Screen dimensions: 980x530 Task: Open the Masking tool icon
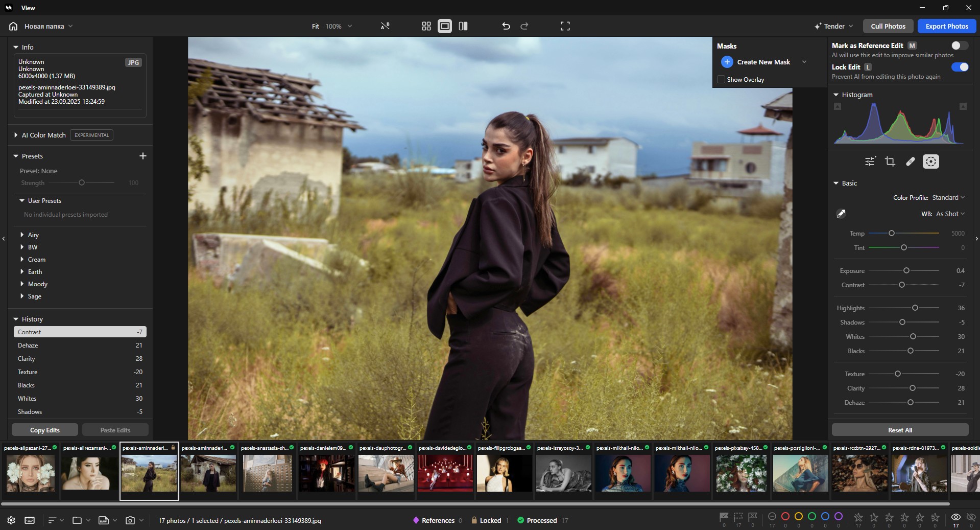tap(930, 162)
